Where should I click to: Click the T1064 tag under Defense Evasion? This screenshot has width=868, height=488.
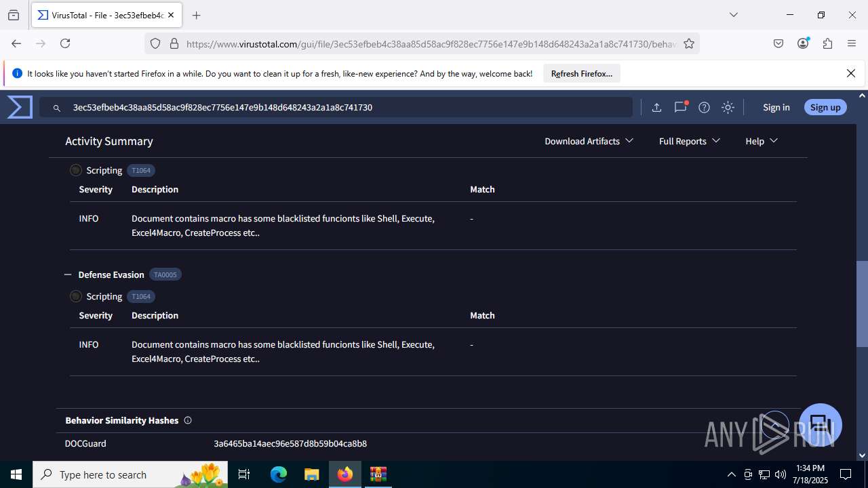(141, 296)
